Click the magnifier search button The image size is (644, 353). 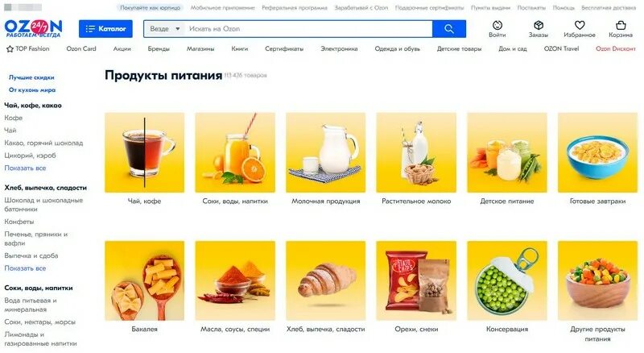[449, 29]
